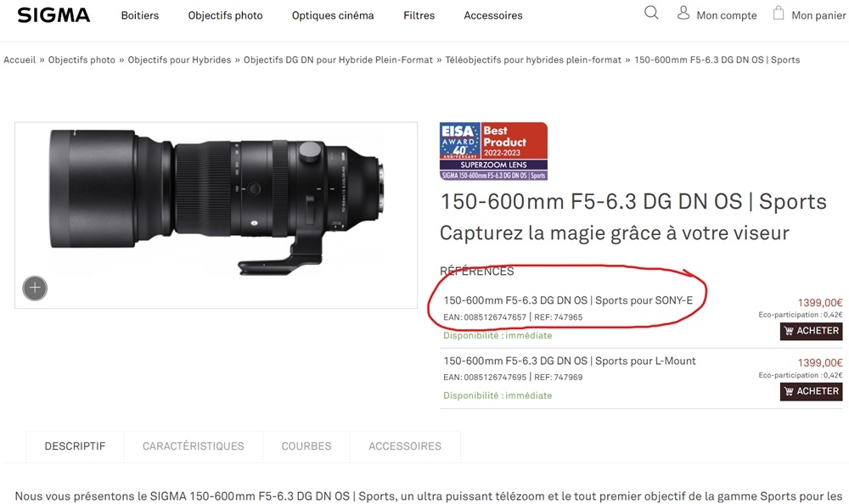Go to Accueil in breadcrumb
This screenshot has width=849, height=504.
click(x=20, y=60)
